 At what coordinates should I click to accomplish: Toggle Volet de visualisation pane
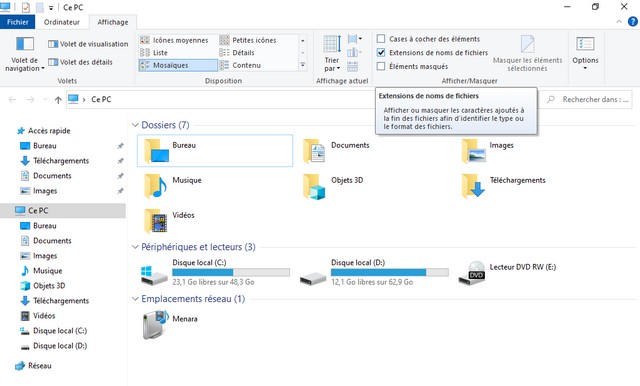point(88,44)
